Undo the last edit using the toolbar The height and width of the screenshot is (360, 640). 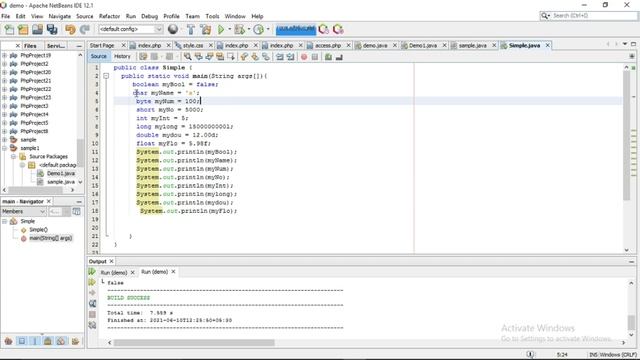71,29
